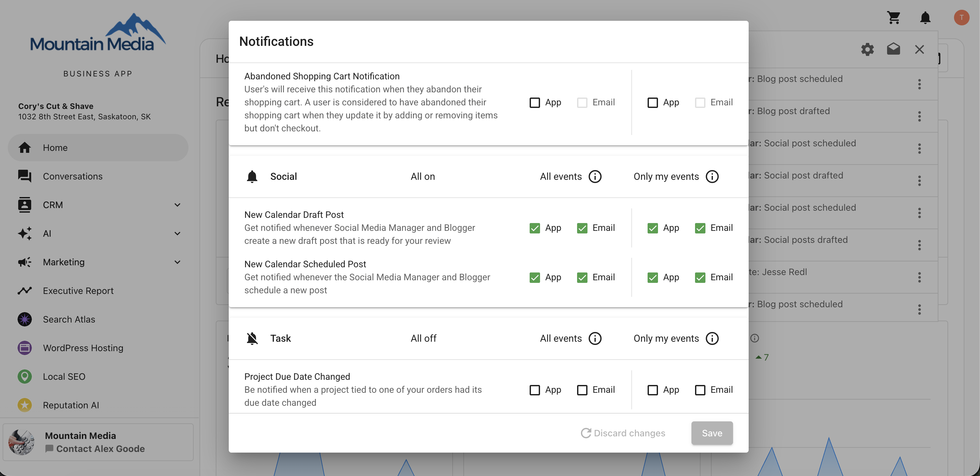Click Discard changes
The height and width of the screenshot is (476, 980).
pos(623,433)
